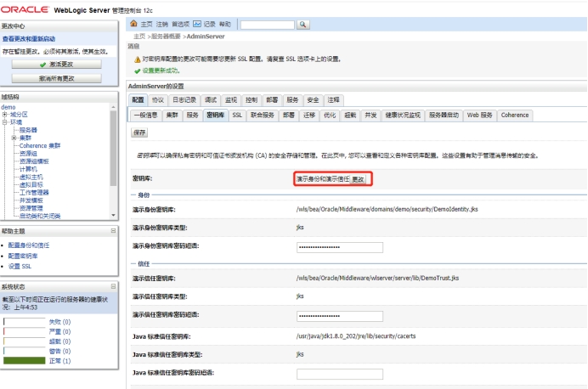588x389 pixels.
Task: Switch to the 协议 tab
Action: click(158, 100)
